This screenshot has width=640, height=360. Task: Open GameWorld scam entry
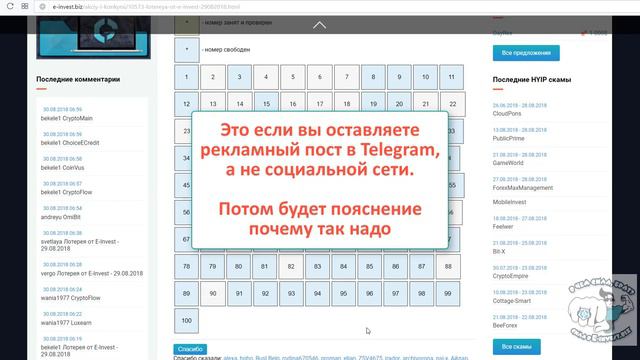point(508,163)
